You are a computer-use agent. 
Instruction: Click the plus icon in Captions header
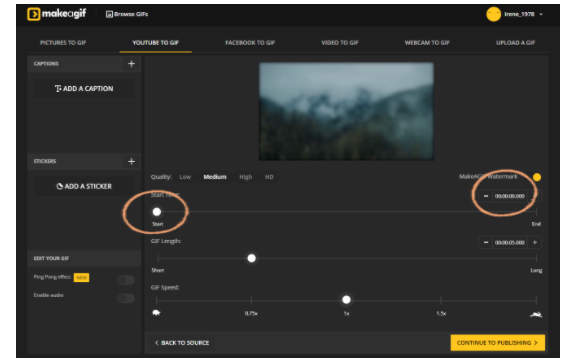point(131,64)
